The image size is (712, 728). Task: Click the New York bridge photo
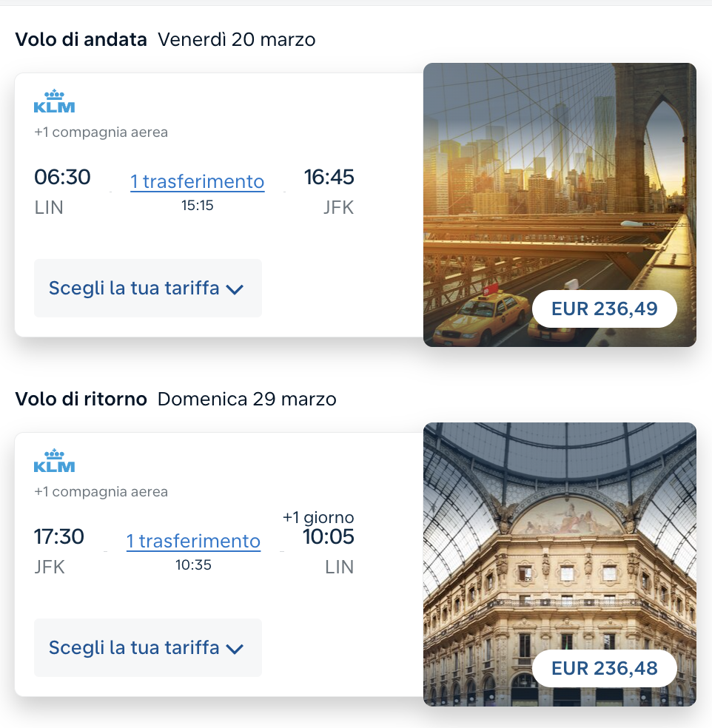point(560,185)
